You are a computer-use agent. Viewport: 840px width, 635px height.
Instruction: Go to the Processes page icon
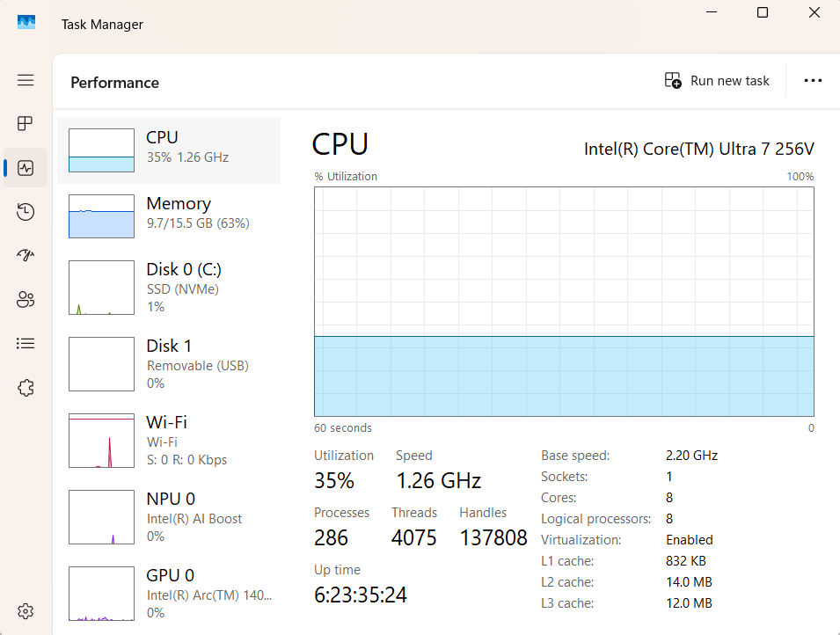[26, 123]
